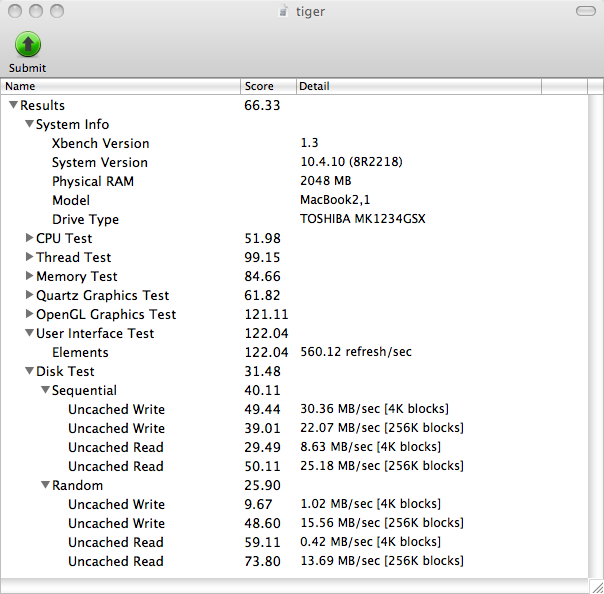Click detail 1.02 MB/sec [4K blocks]

point(371,504)
